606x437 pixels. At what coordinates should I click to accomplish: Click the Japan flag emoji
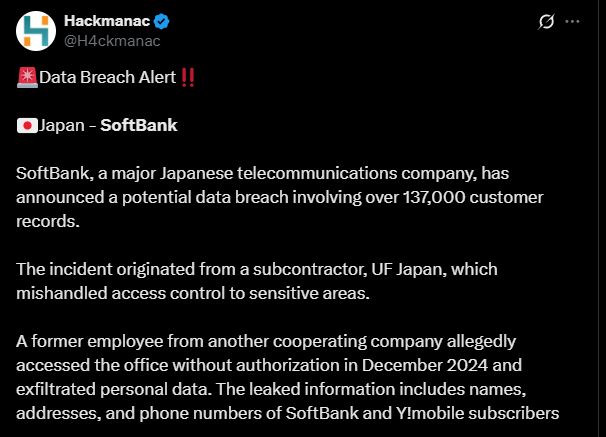[27, 126]
